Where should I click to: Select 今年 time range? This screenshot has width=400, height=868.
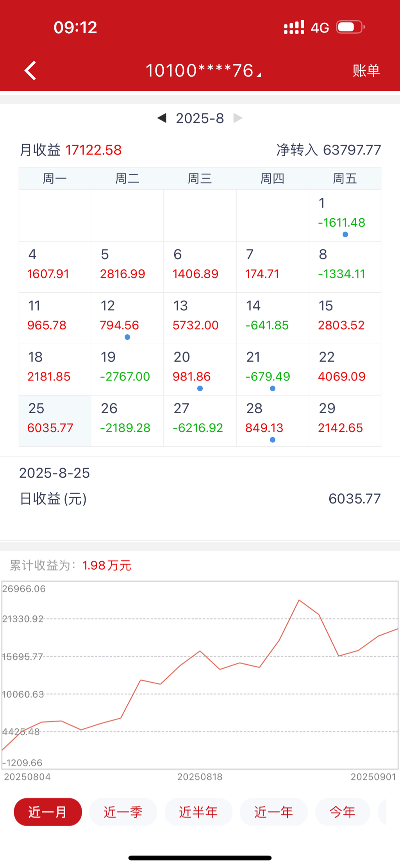click(342, 812)
